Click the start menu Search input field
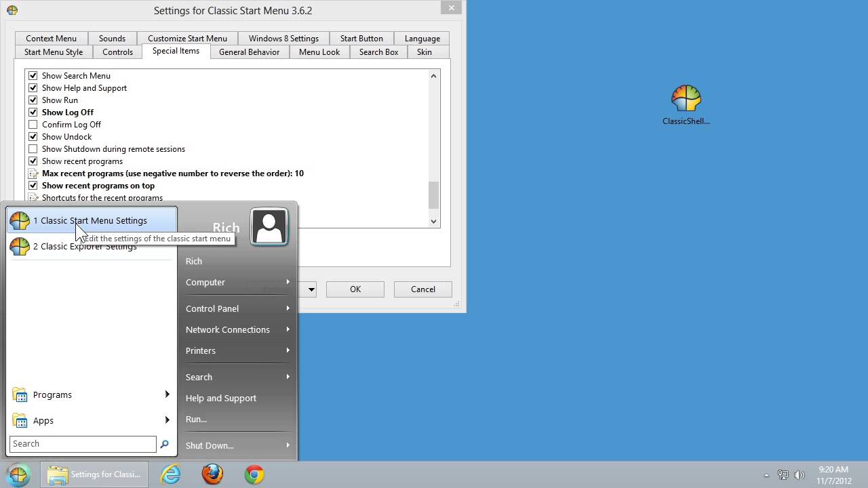This screenshot has height=488, width=868. point(83,444)
